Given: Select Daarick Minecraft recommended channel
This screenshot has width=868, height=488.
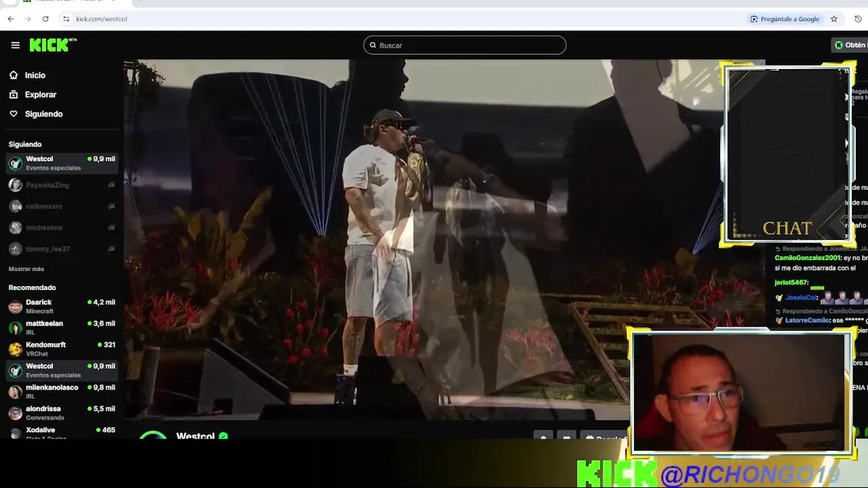Looking at the screenshot, I should tap(61, 306).
